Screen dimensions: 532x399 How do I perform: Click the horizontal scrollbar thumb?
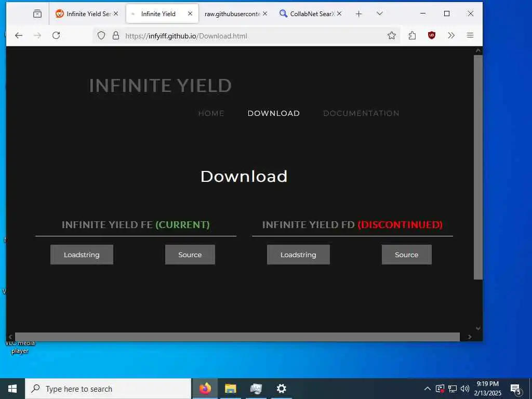point(237,337)
